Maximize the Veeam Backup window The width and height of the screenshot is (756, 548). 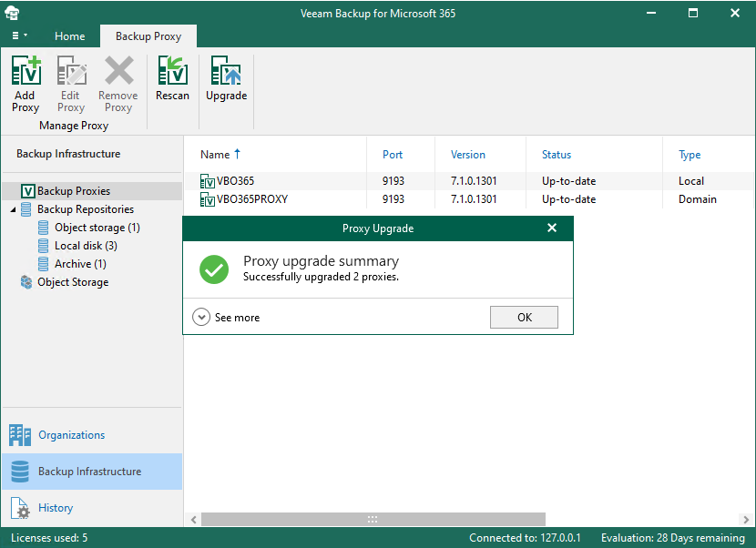(693, 13)
